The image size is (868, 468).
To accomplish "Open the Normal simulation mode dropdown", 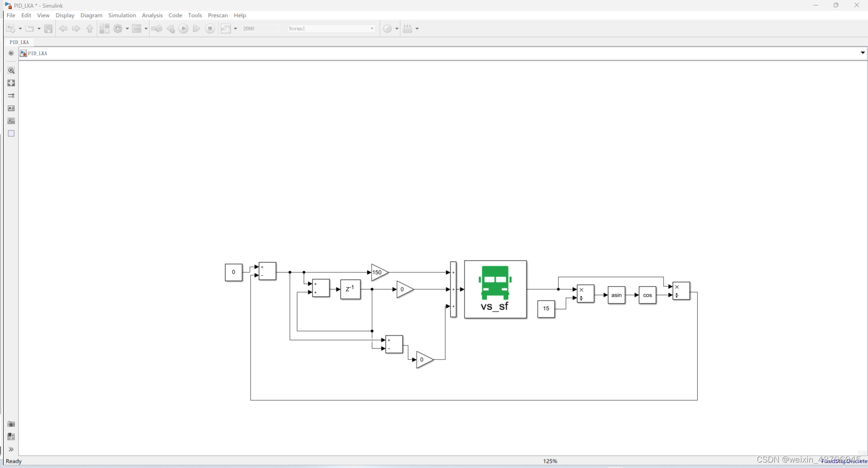I will pyautogui.click(x=331, y=28).
